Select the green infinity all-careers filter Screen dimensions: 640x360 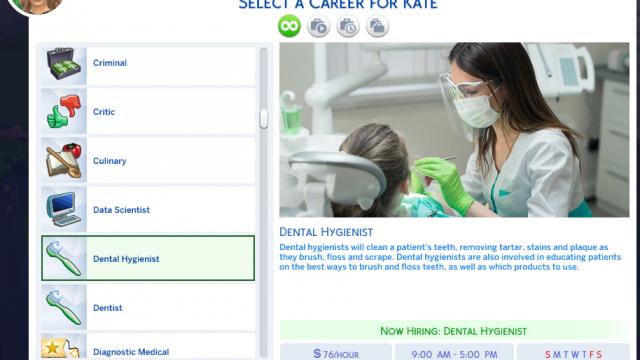(289, 26)
